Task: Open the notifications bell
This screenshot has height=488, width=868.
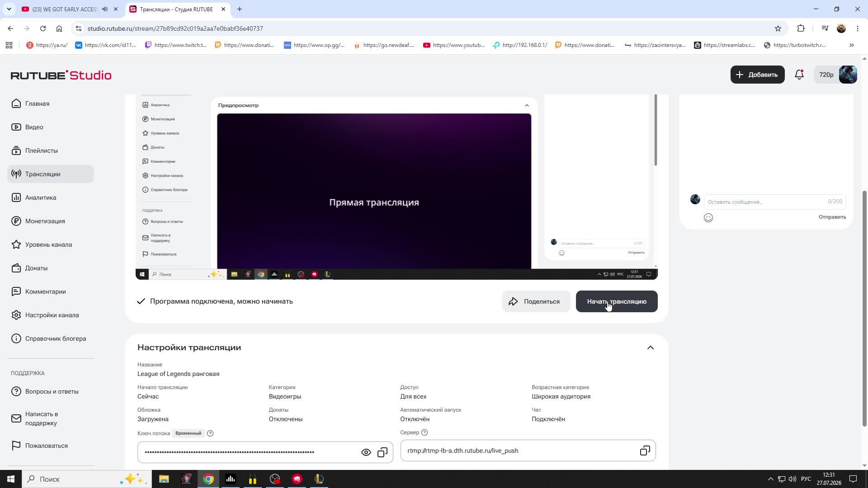Action: click(799, 75)
